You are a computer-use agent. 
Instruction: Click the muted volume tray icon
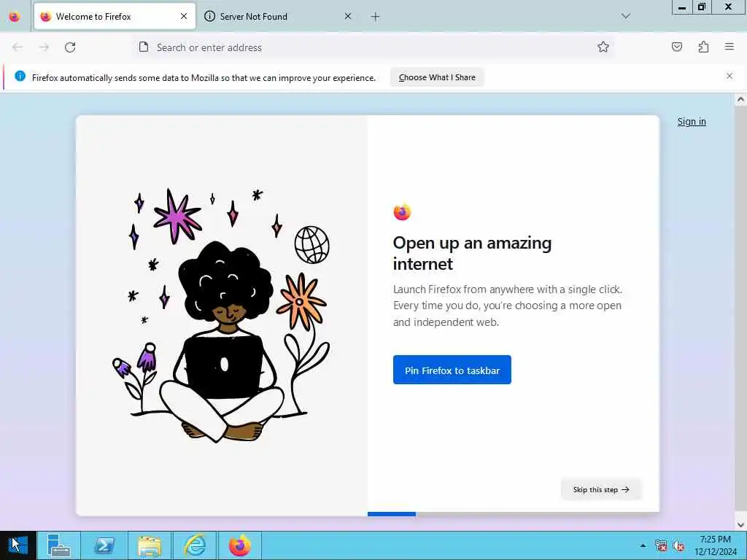[x=678, y=545]
